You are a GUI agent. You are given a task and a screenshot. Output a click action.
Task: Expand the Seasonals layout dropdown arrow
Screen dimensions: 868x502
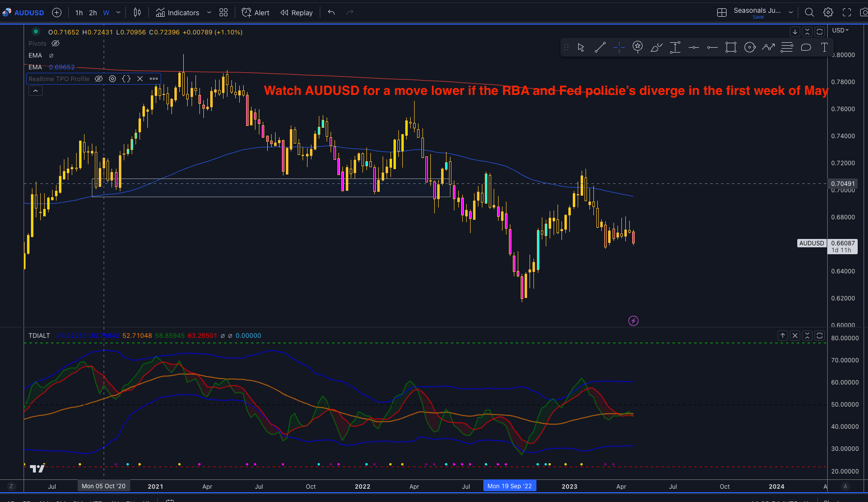(790, 13)
